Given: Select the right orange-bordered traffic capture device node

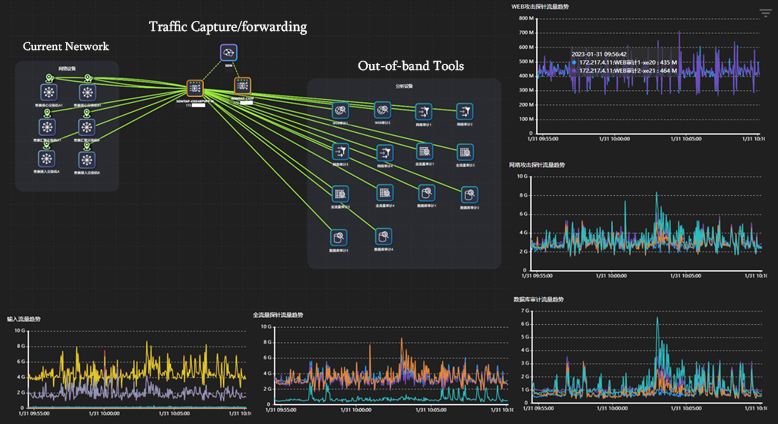Looking at the screenshot, I should pos(242,87).
